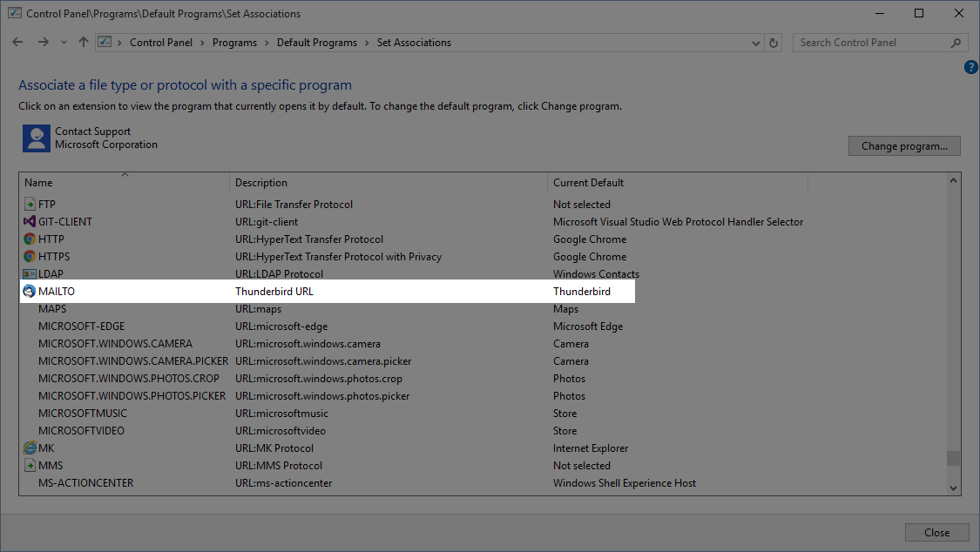This screenshot has height=552, width=980.
Task: Sort by the Current Default column header
Action: [x=678, y=182]
